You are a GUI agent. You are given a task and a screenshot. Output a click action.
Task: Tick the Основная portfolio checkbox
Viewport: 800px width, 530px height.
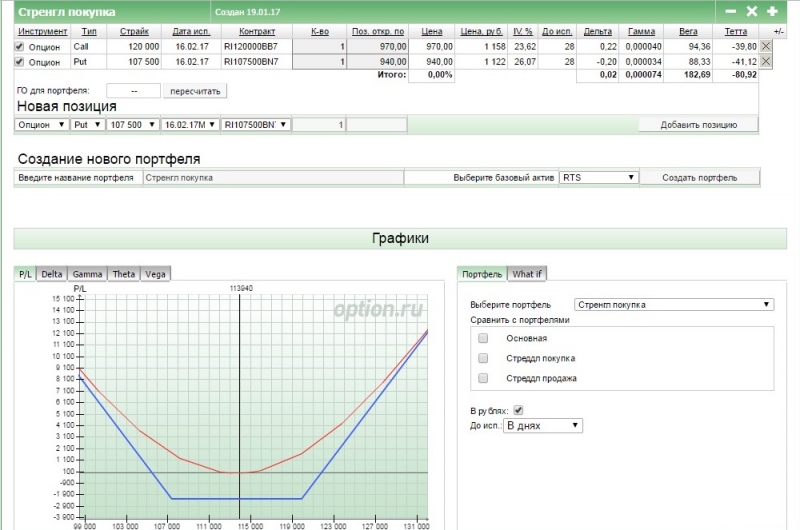coord(483,338)
